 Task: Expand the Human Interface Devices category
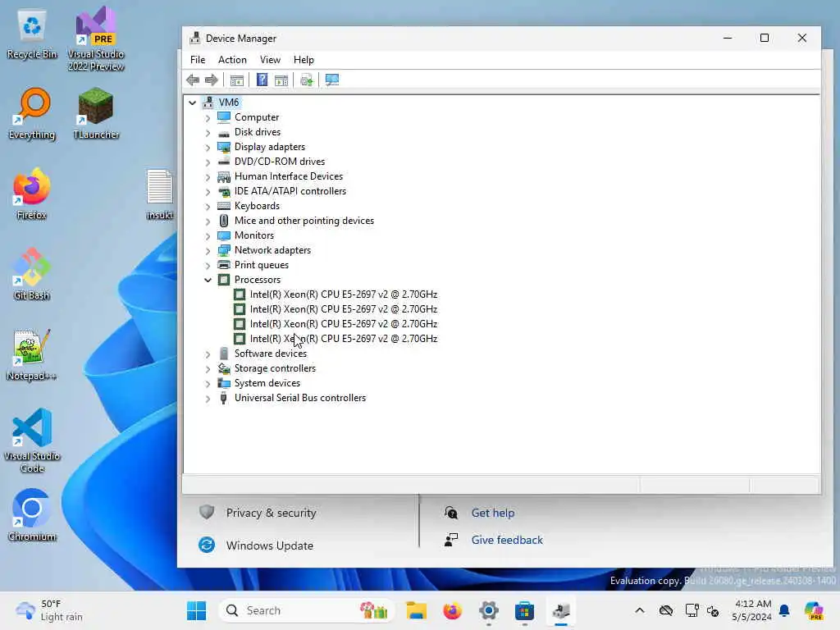208,176
